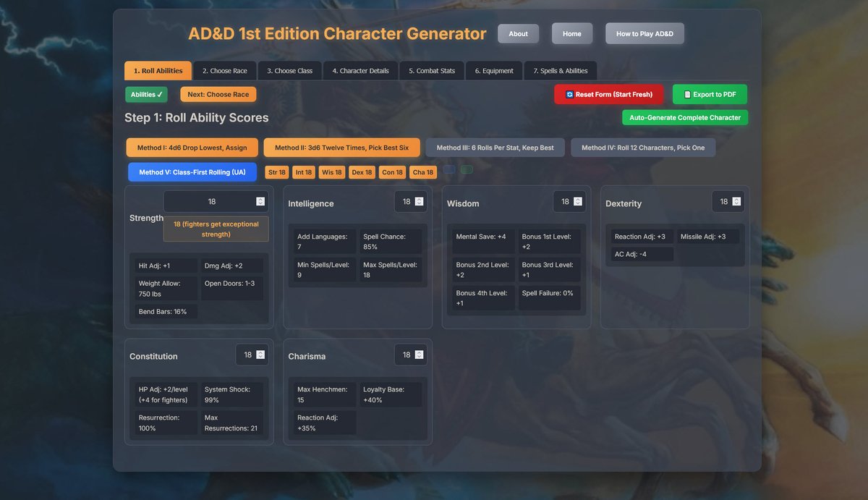Click the Spell Chance: 85% cell
The height and width of the screenshot is (500, 868).
(x=391, y=242)
